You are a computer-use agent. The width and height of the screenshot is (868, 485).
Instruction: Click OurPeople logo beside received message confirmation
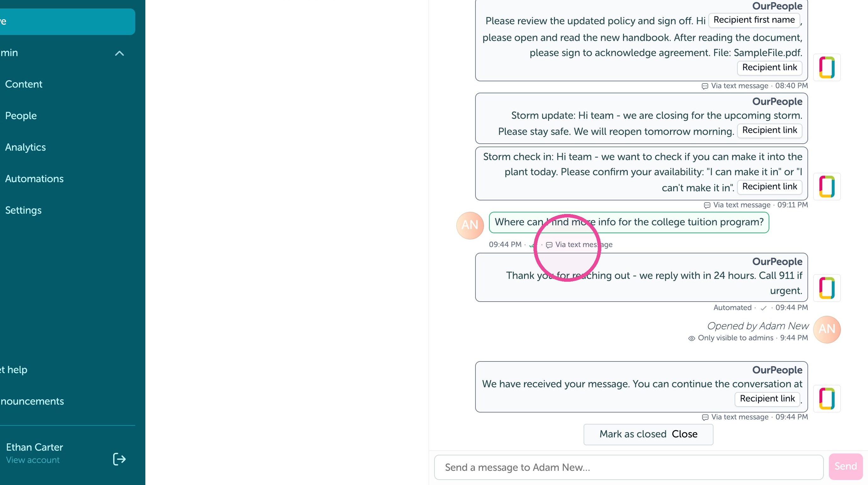click(827, 398)
